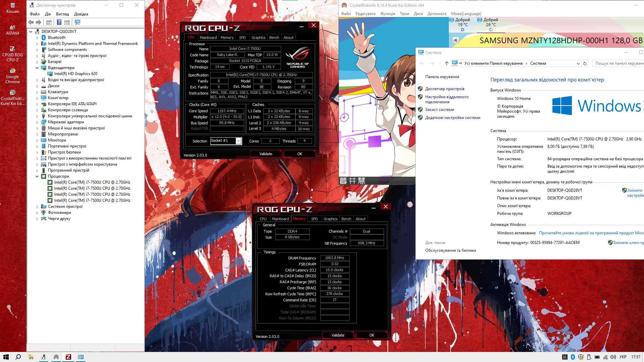Open the Recycle Bin (Кошик) desktop icon

[x=13, y=8]
